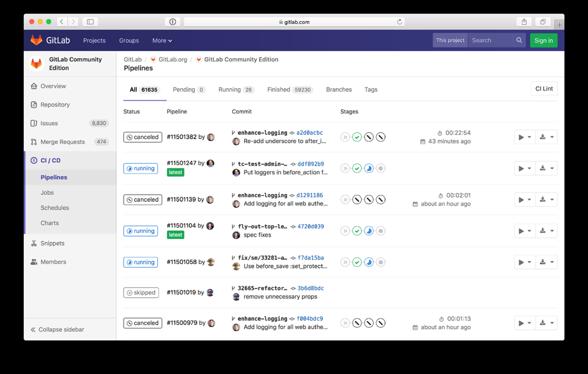Switch to the Branches tab
The image size is (588, 374).
click(x=339, y=90)
